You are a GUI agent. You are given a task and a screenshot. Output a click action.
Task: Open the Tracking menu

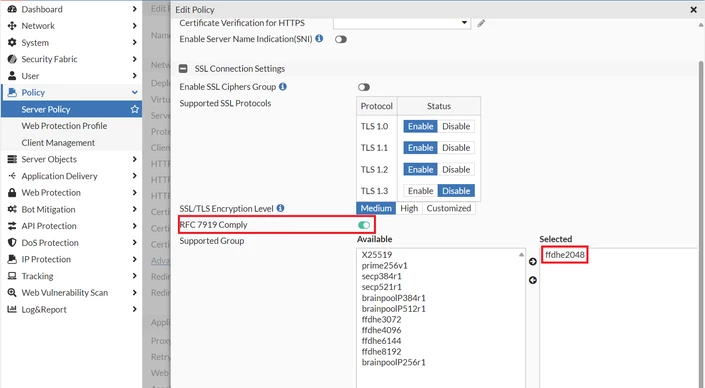pyautogui.click(x=71, y=276)
